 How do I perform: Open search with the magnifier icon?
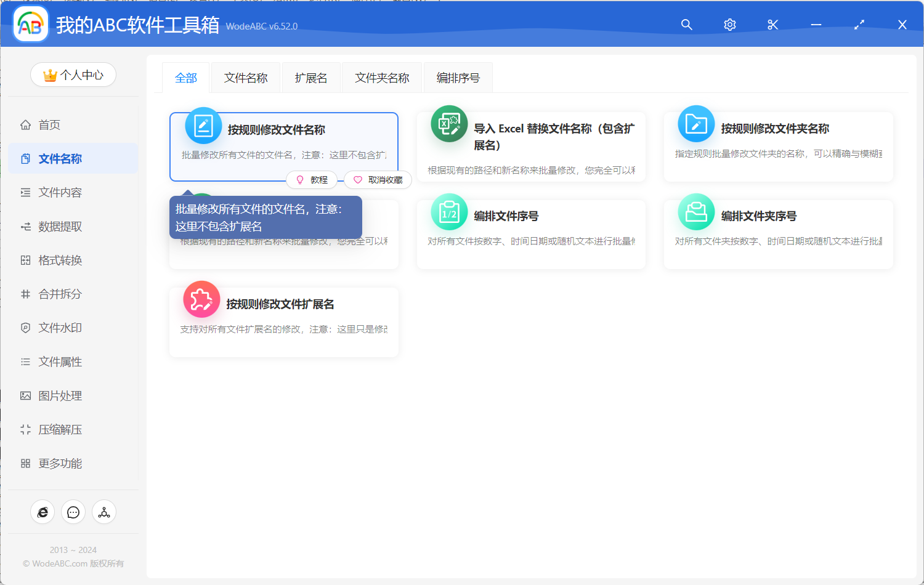[x=686, y=25]
